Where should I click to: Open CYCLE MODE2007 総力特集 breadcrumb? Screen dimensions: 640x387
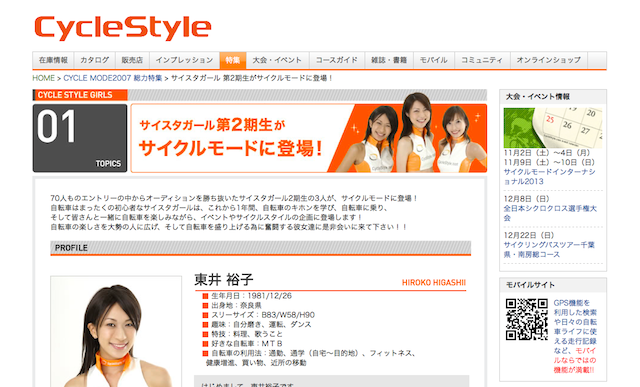(113, 78)
